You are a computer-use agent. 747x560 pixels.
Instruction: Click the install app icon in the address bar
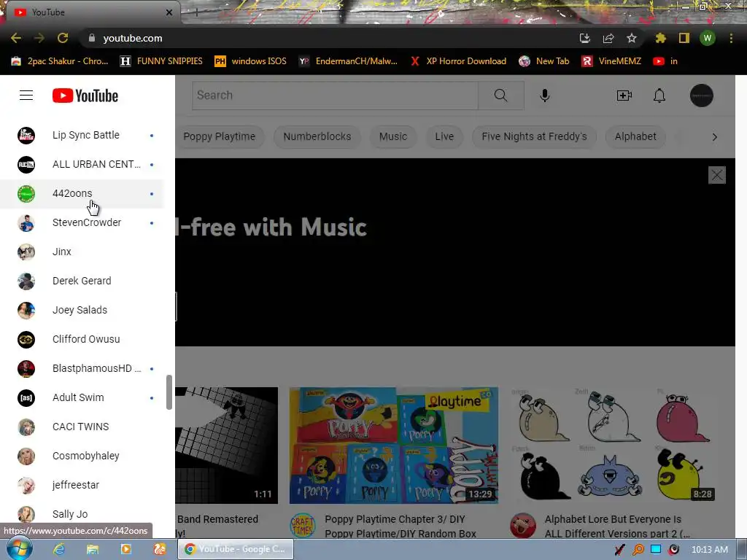point(584,38)
